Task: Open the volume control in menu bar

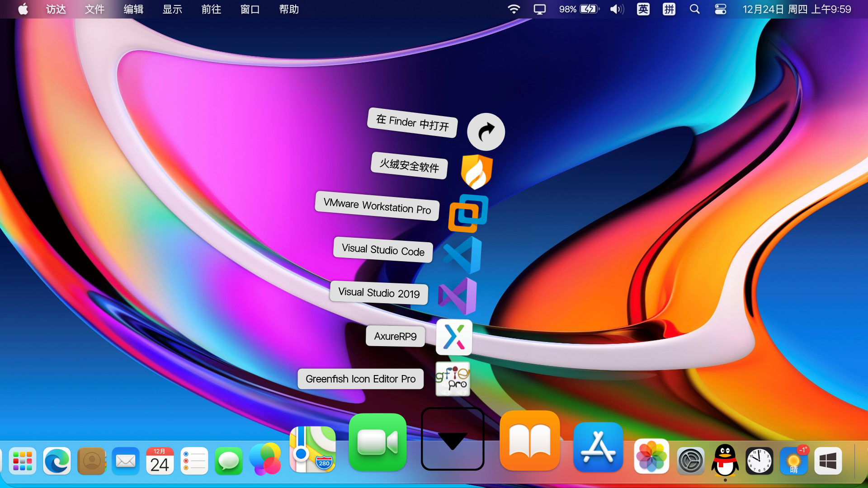Action: coord(617,9)
